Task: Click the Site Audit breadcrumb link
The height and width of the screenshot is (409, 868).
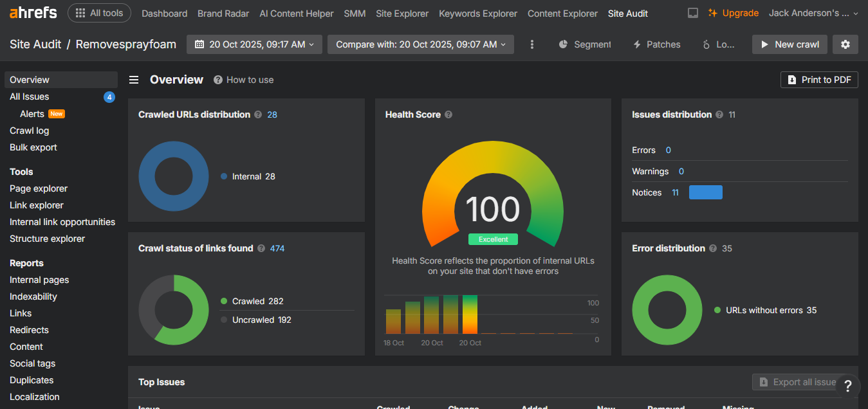Action: tap(35, 44)
